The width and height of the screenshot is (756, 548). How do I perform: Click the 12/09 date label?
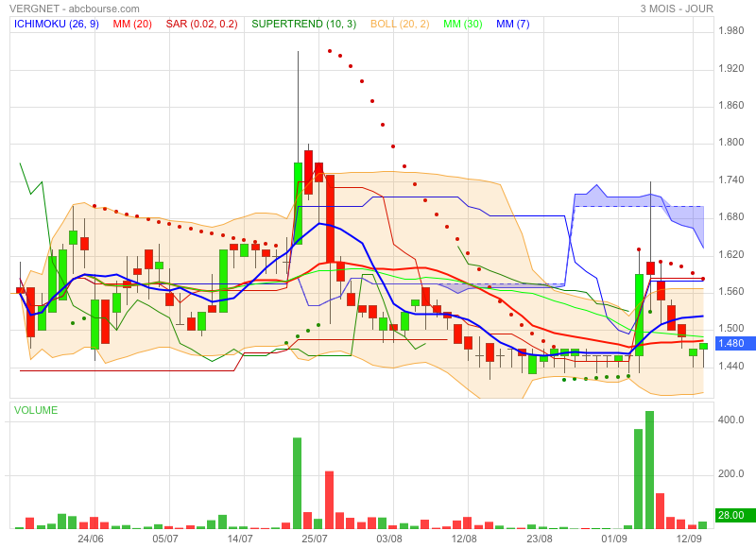[x=689, y=539]
